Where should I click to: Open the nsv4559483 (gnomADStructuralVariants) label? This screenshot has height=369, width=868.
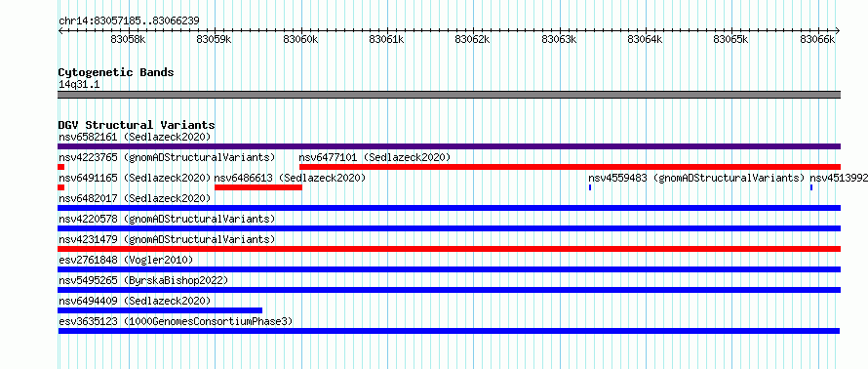696,178
